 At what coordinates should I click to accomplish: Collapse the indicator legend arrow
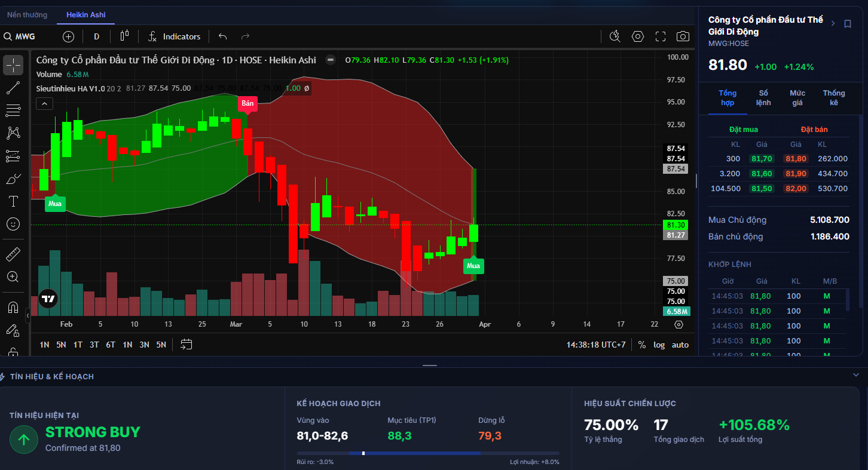[44, 104]
